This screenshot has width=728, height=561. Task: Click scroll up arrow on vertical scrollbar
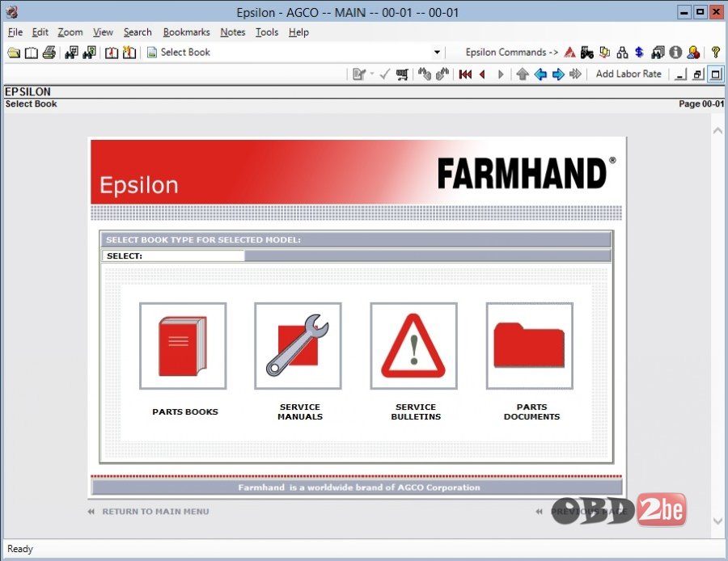tap(717, 131)
